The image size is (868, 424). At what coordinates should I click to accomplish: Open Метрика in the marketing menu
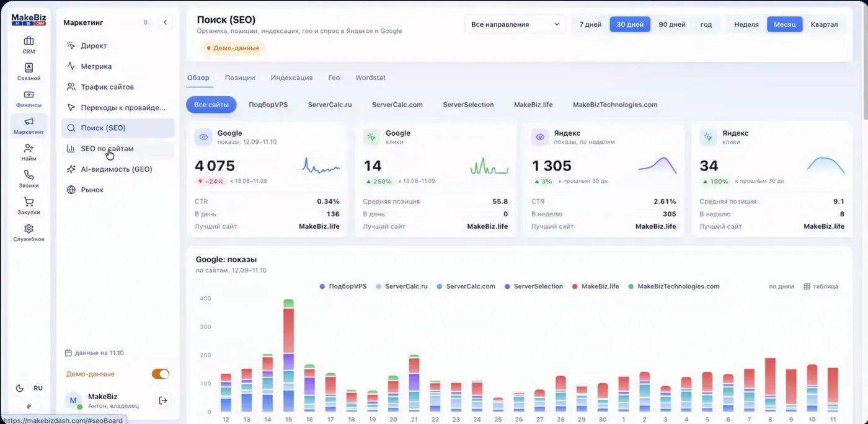(x=118, y=66)
